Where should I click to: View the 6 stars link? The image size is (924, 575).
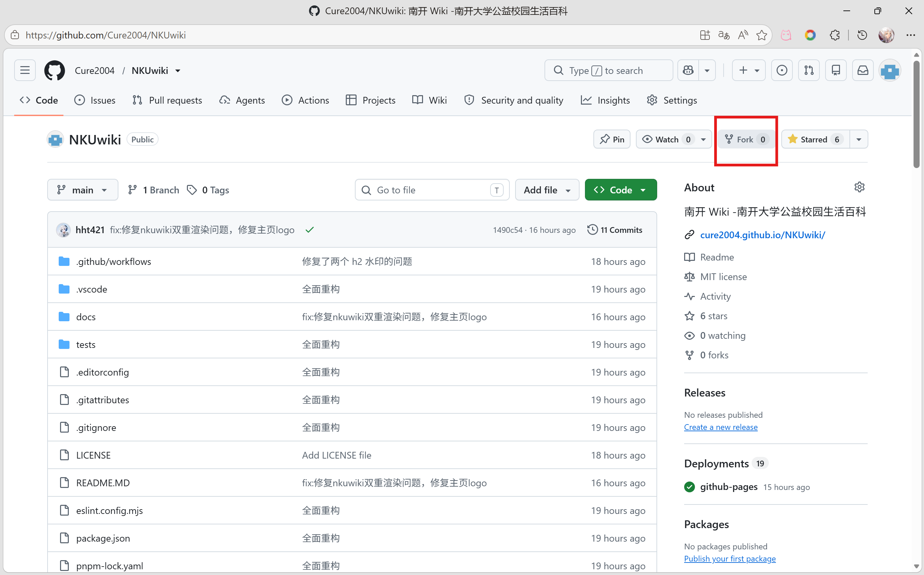coord(706,316)
